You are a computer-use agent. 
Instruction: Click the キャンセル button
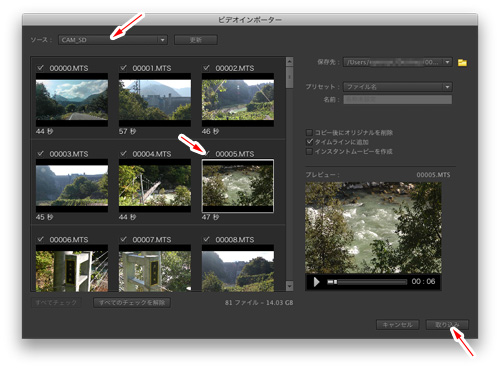click(397, 325)
